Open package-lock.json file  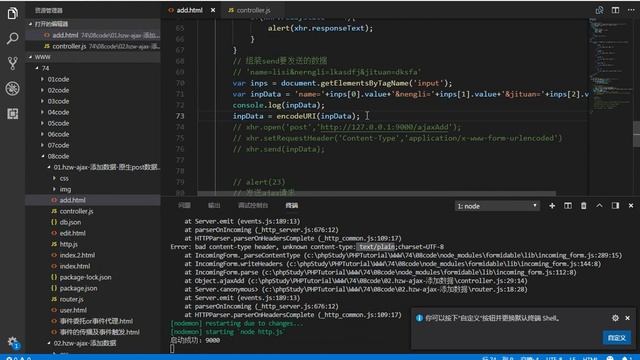click(x=93, y=277)
